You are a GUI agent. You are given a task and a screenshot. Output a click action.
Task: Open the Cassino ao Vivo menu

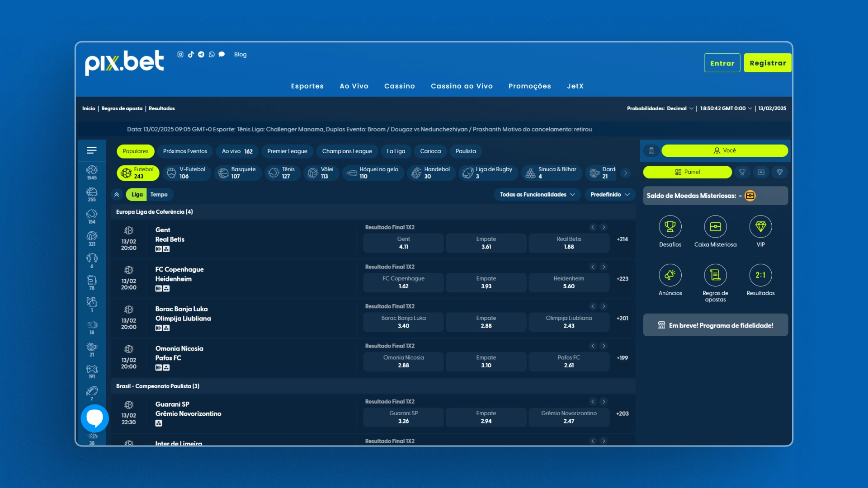tap(462, 86)
